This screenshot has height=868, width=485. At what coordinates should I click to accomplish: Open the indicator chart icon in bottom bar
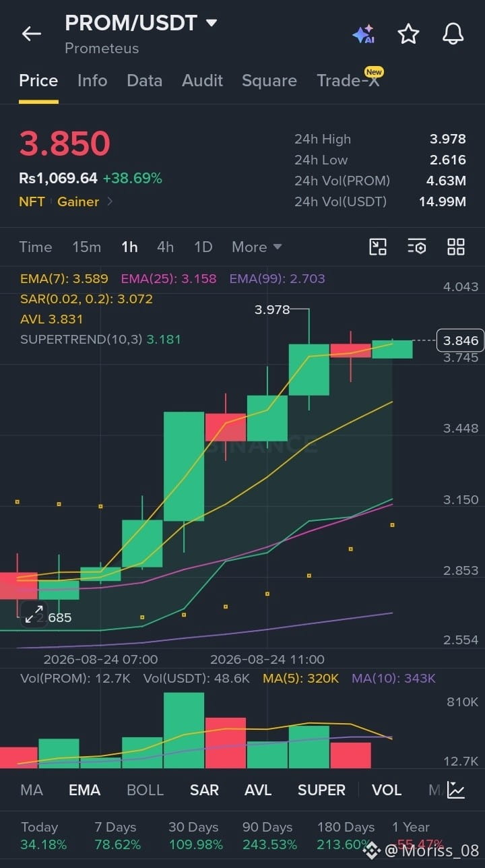tap(456, 790)
